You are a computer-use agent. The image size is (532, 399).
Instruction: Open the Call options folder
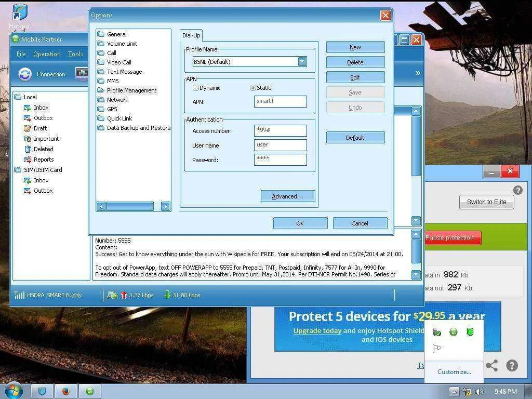coord(111,53)
